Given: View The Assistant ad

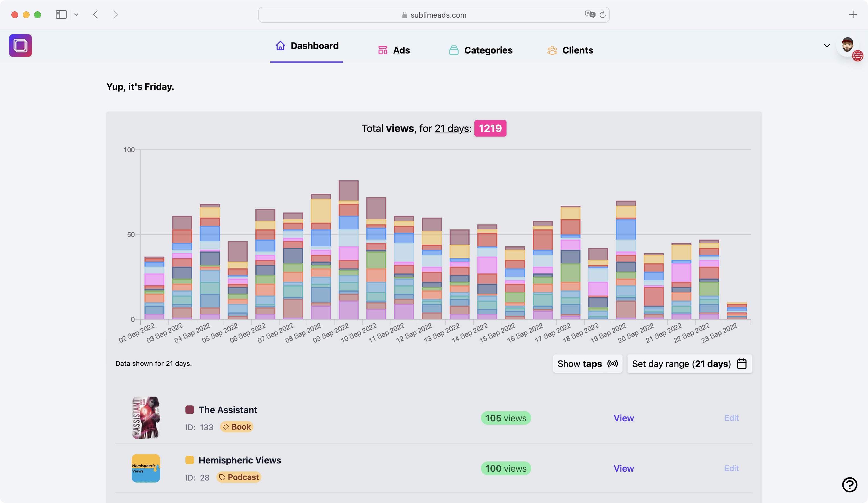Looking at the screenshot, I should (x=623, y=418).
